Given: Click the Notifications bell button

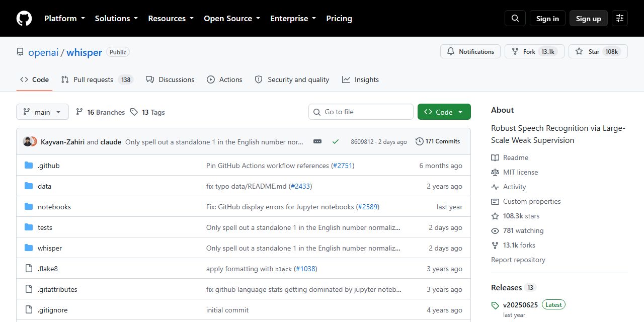Looking at the screenshot, I should click(x=470, y=51).
